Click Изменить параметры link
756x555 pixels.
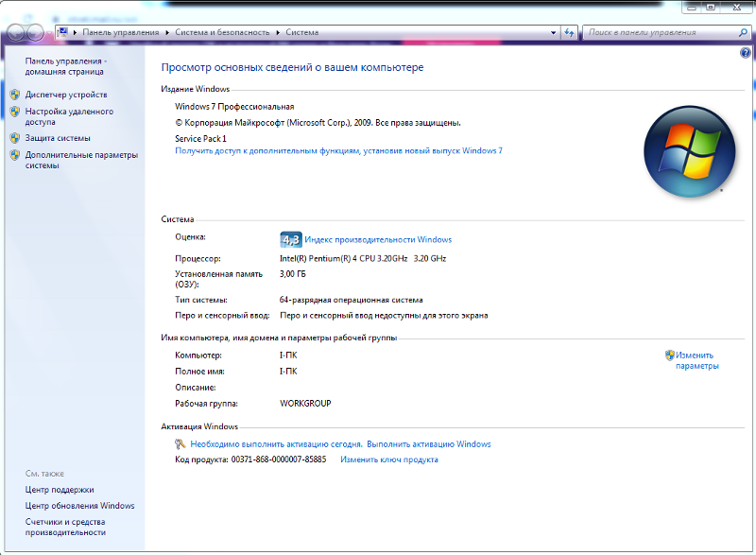696,360
